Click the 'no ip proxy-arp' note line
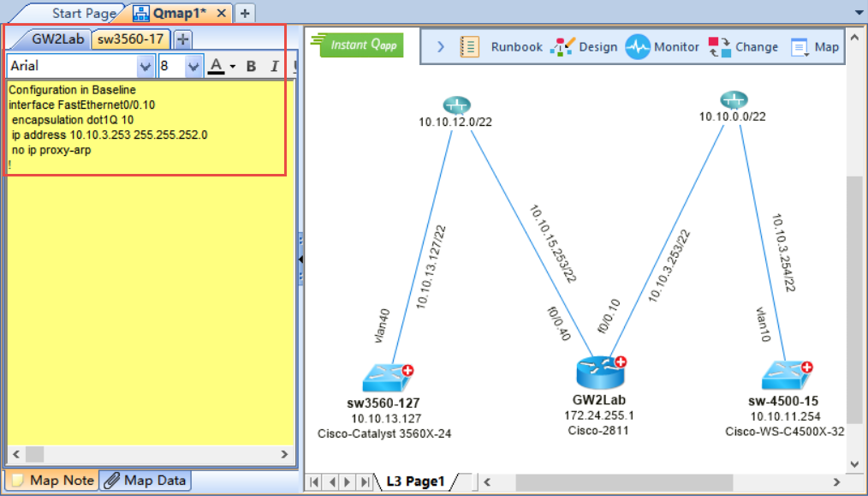 (51, 150)
